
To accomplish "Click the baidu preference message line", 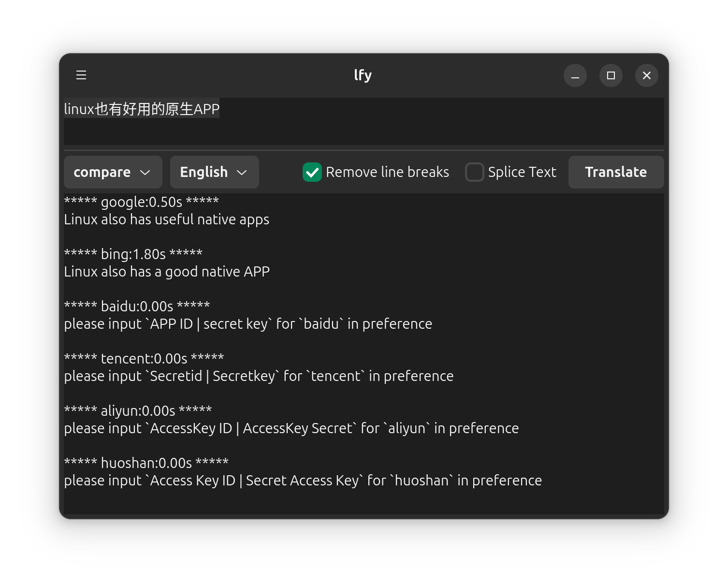I will pyautogui.click(x=248, y=324).
